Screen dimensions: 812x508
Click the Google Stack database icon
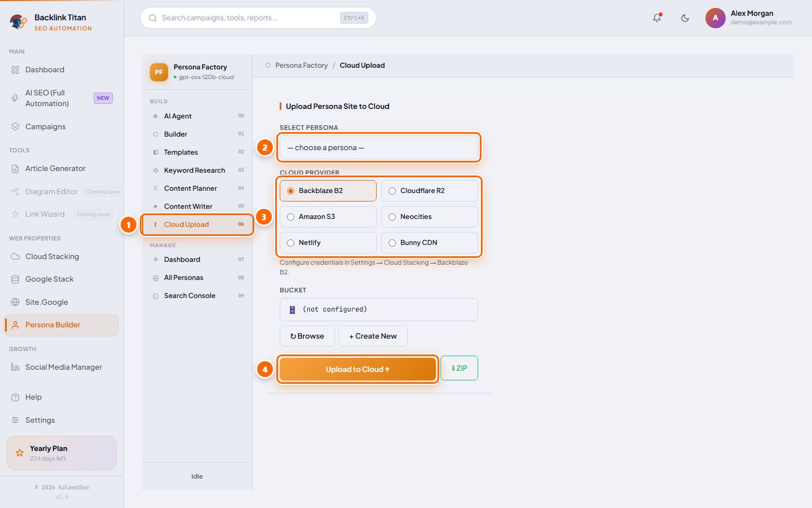point(15,279)
